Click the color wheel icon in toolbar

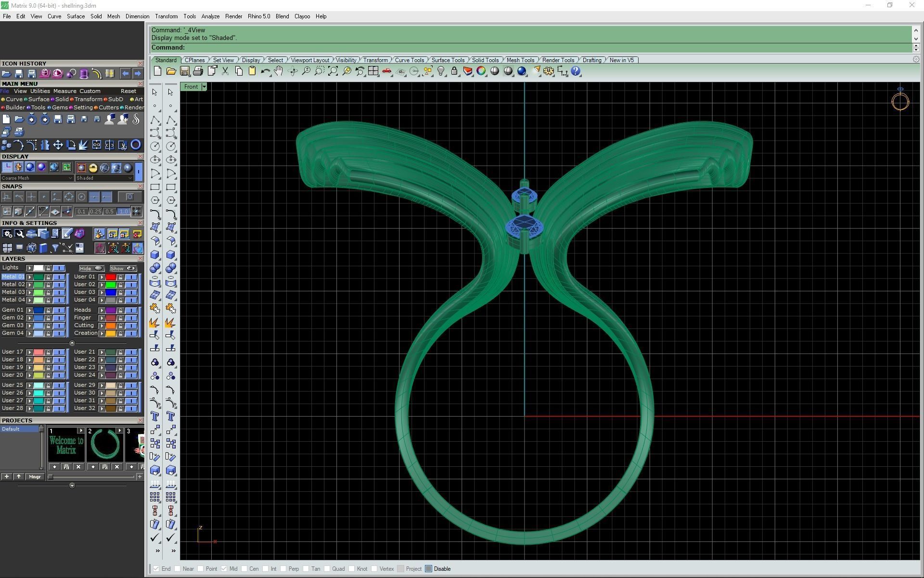tap(481, 71)
